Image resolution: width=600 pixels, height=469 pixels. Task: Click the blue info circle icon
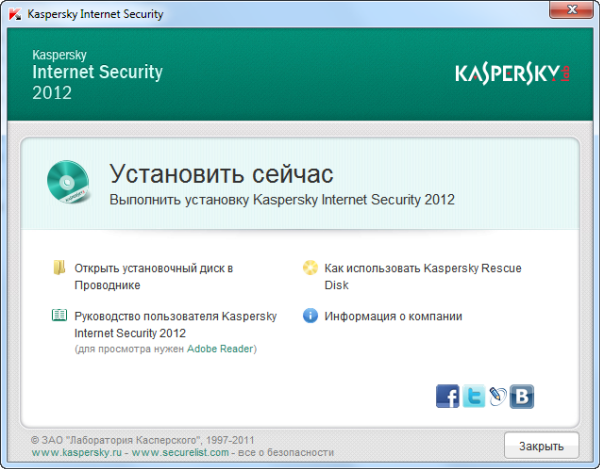[310, 316]
